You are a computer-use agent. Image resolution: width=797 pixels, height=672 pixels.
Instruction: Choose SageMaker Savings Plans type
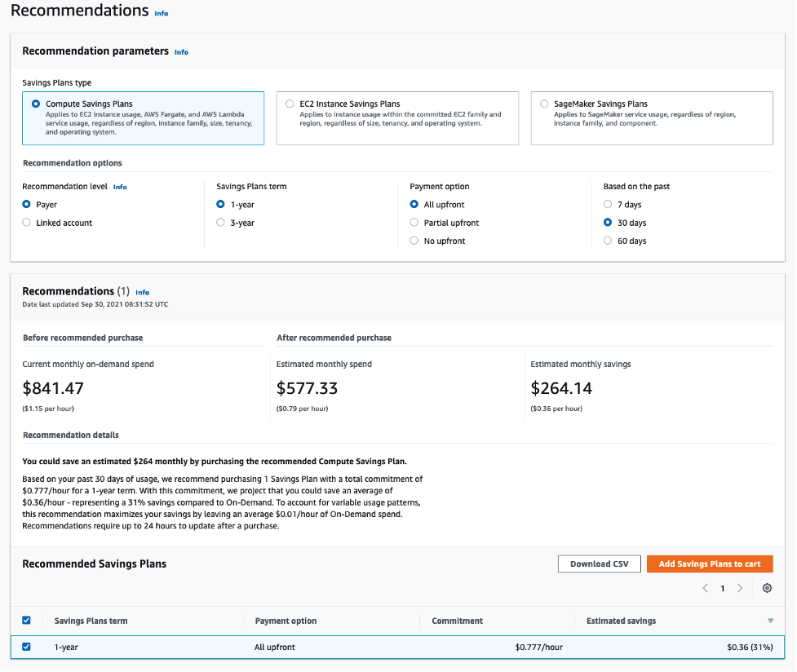(x=544, y=104)
